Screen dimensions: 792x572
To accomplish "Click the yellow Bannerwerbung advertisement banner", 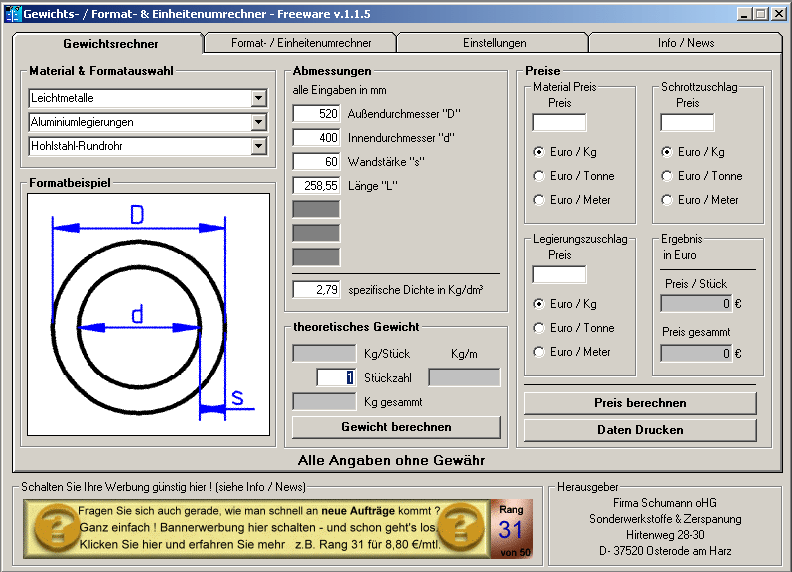I will (x=257, y=529).
